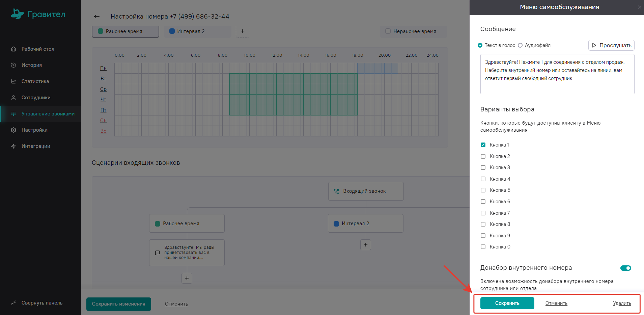Enable the Кнопка 2 checkbox
Image resolution: width=644 pixels, height=315 pixels.
(x=483, y=156)
